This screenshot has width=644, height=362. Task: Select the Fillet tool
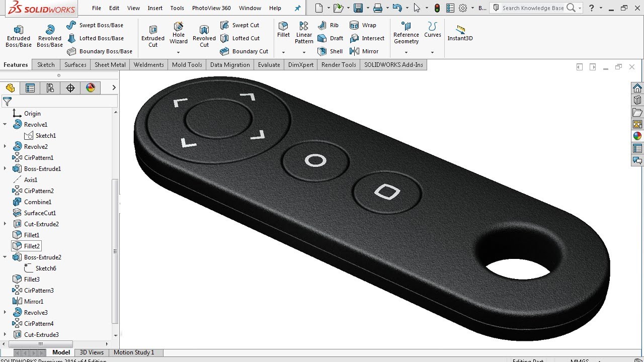coord(283,30)
